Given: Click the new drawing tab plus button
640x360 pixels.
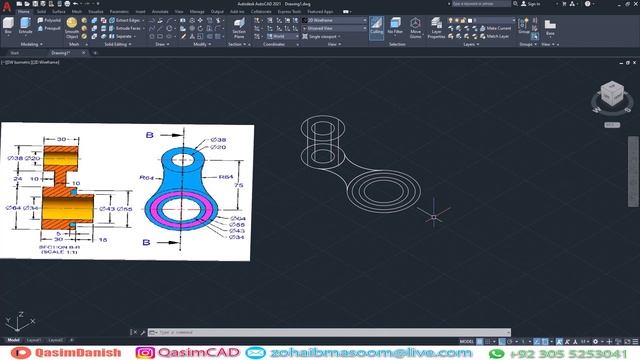Looking at the screenshot, I should [x=95, y=53].
